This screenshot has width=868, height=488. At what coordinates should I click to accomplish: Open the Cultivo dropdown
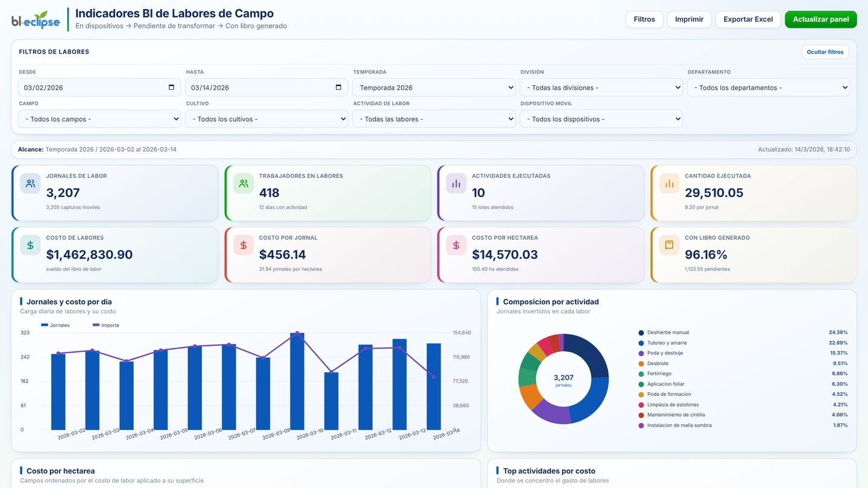click(266, 119)
